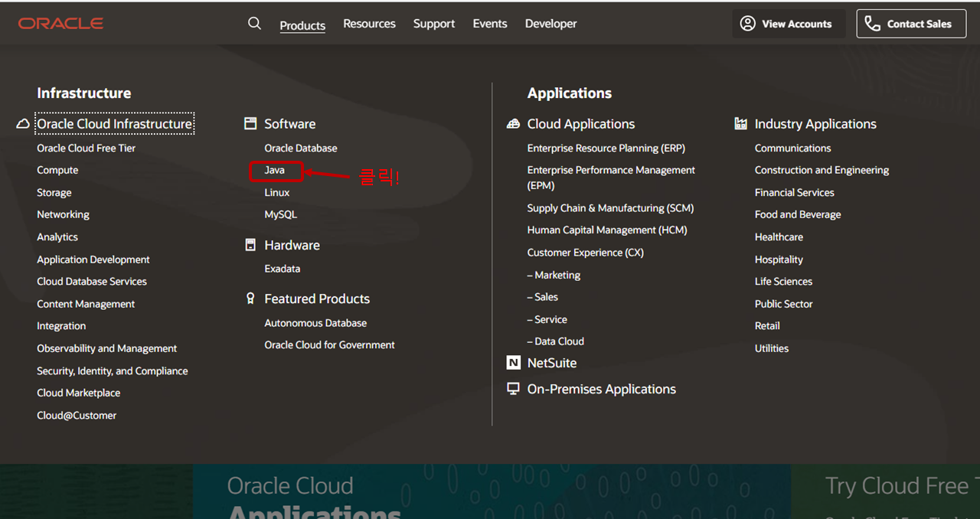Click the cloud icon beside Oracle Cloud Infrastructure
Image resolution: width=980 pixels, height=519 pixels.
click(23, 124)
